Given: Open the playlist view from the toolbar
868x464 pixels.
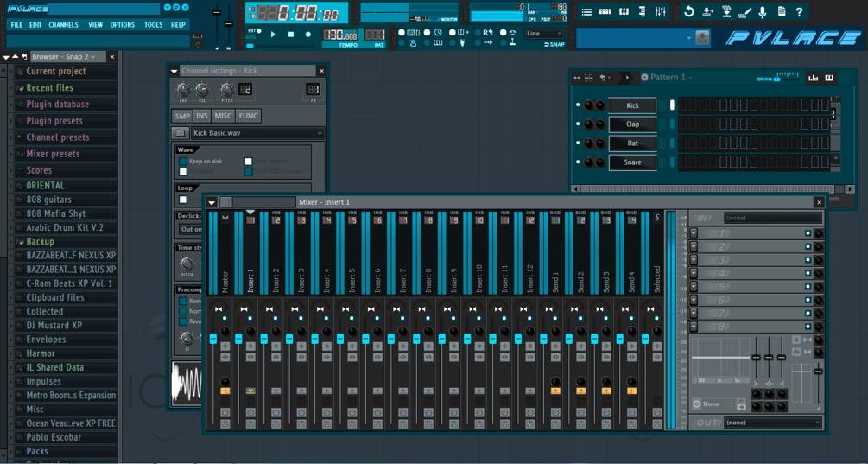Looking at the screenshot, I should pyautogui.click(x=586, y=11).
